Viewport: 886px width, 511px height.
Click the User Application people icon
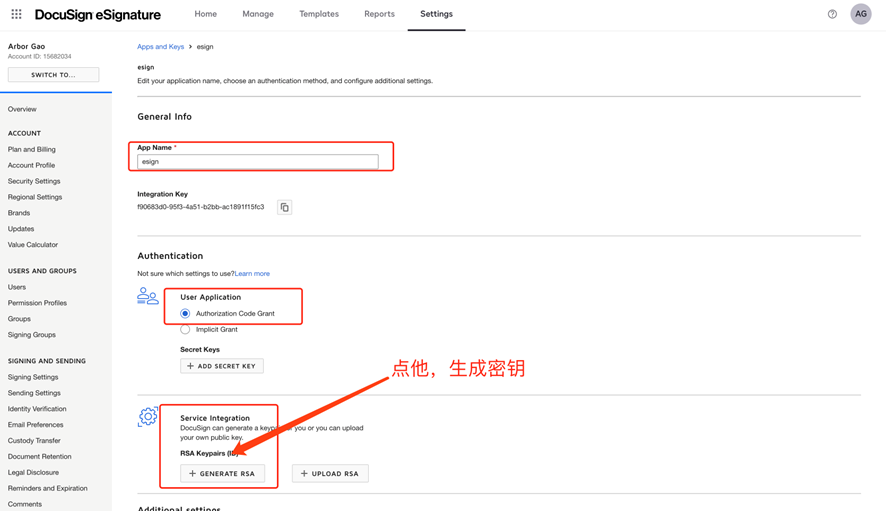click(x=147, y=296)
